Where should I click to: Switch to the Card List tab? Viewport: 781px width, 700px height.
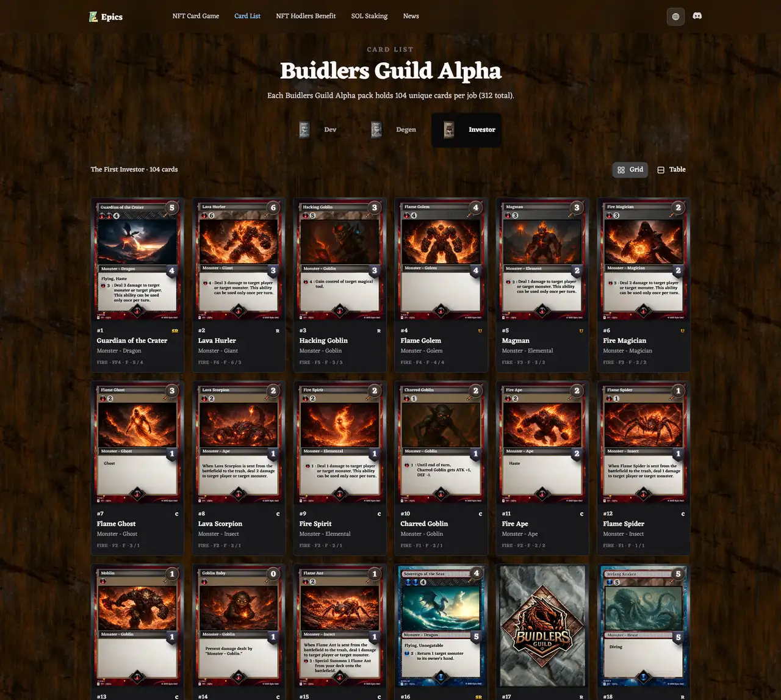247,16
